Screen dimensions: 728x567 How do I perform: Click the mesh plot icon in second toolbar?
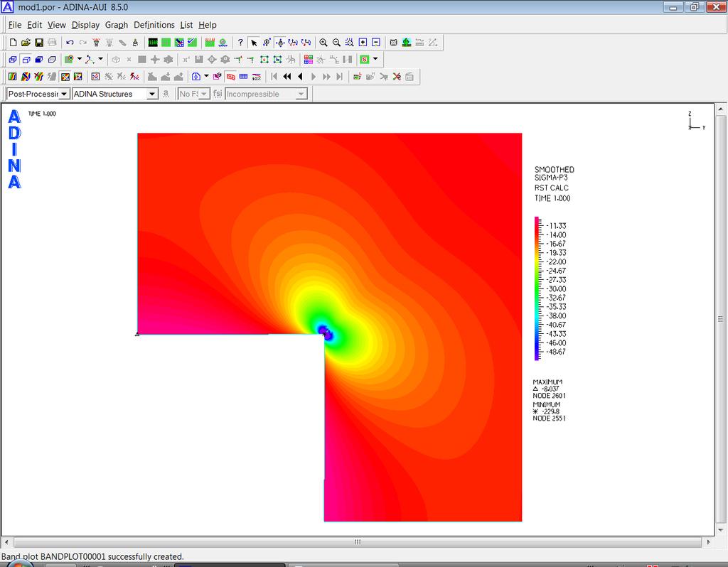click(69, 60)
